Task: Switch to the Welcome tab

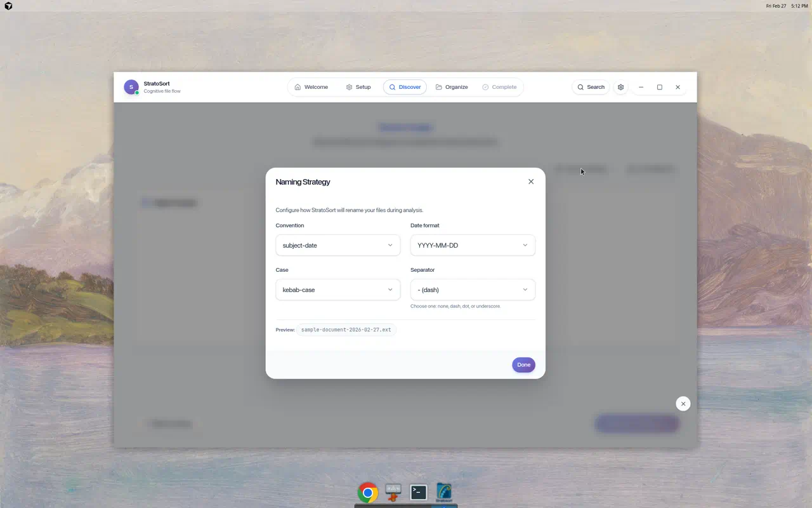Action: click(x=311, y=87)
